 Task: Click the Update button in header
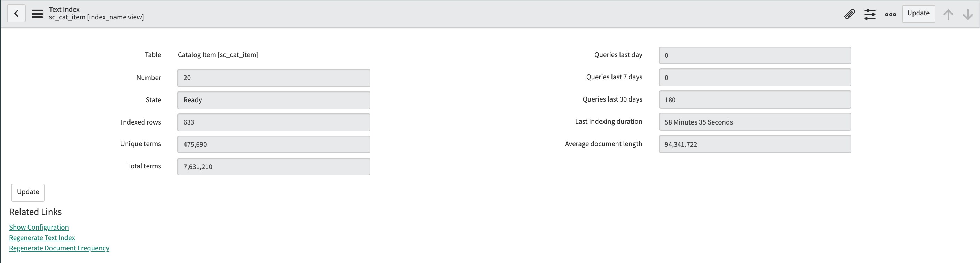pos(918,14)
